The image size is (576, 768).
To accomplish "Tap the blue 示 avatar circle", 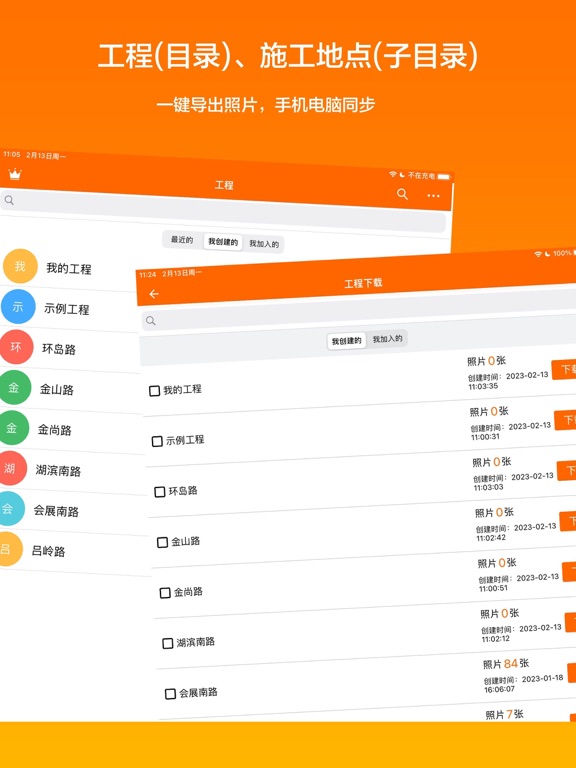I will (18, 307).
